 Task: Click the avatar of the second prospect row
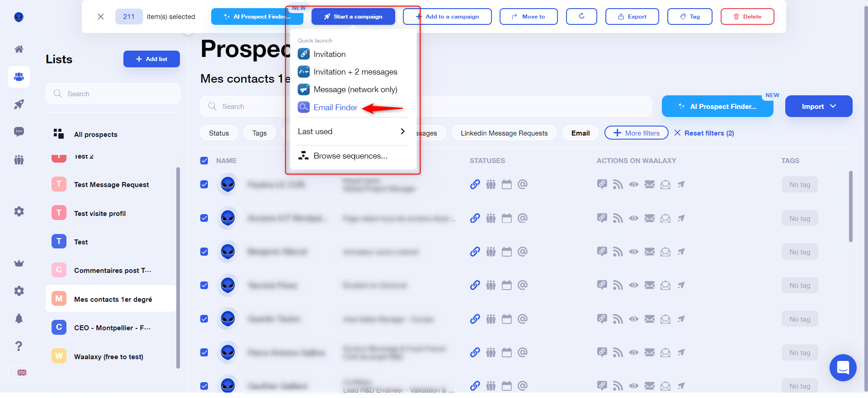pos(228,218)
